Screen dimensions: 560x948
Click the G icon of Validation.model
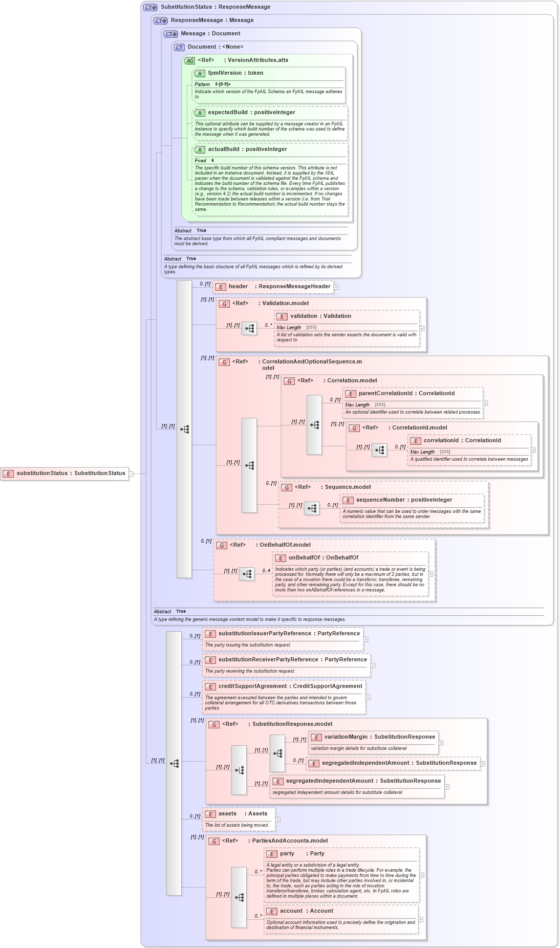(224, 304)
